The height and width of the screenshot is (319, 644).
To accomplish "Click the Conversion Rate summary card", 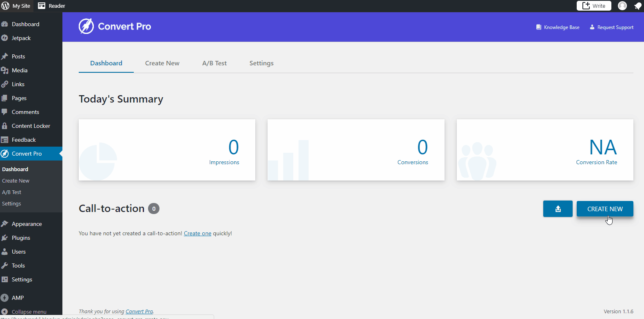I will coord(545,150).
